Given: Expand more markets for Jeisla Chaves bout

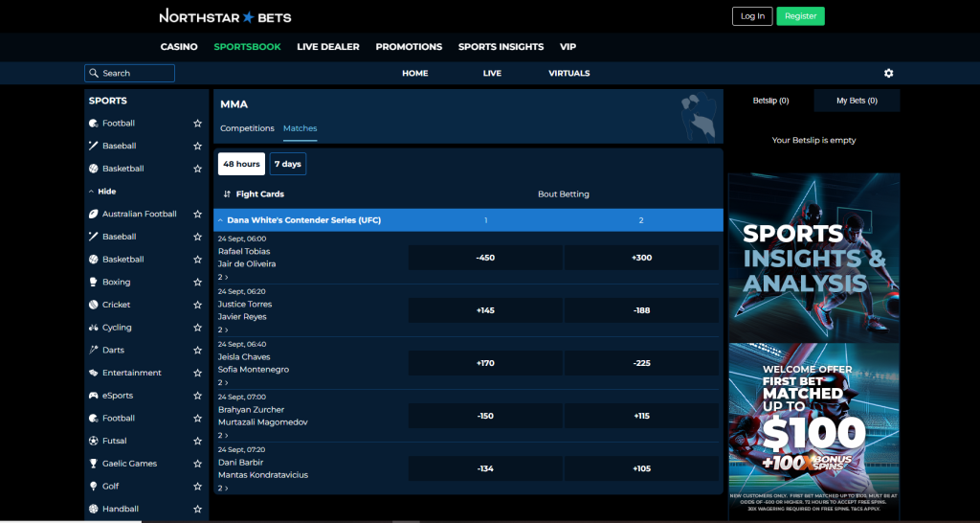Looking at the screenshot, I should (x=223, y=382).
